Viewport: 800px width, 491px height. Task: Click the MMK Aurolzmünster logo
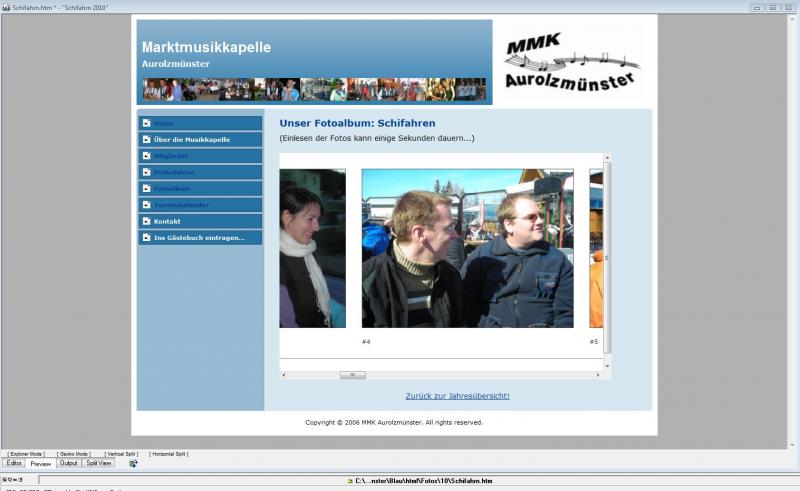[572, 61]
